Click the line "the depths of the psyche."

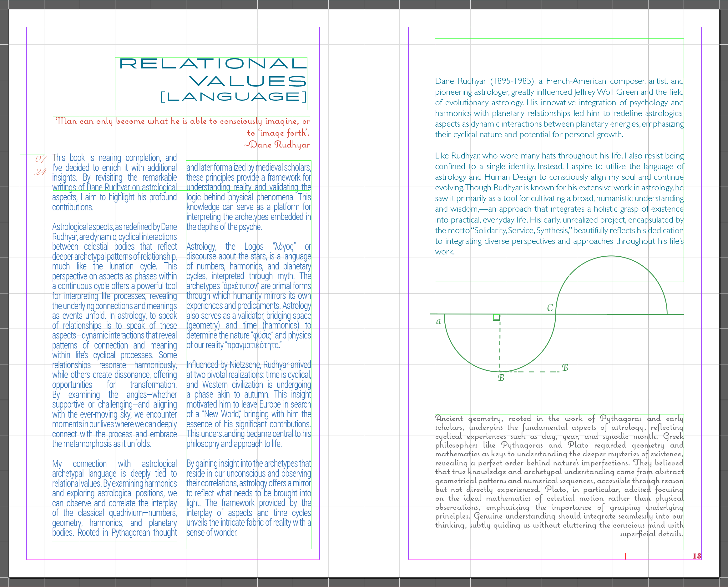click(224, 227)
